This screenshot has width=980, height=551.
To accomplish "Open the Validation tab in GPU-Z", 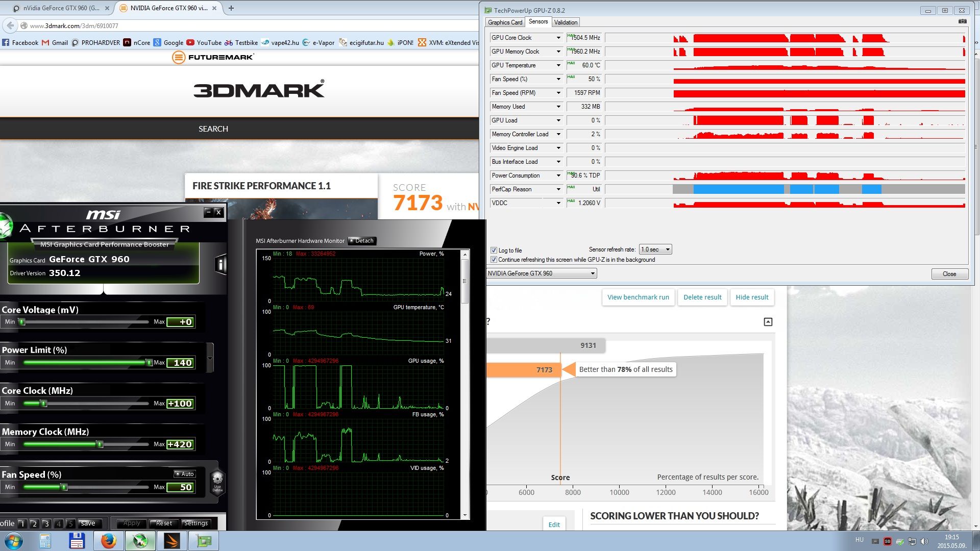I will (566, 22).
